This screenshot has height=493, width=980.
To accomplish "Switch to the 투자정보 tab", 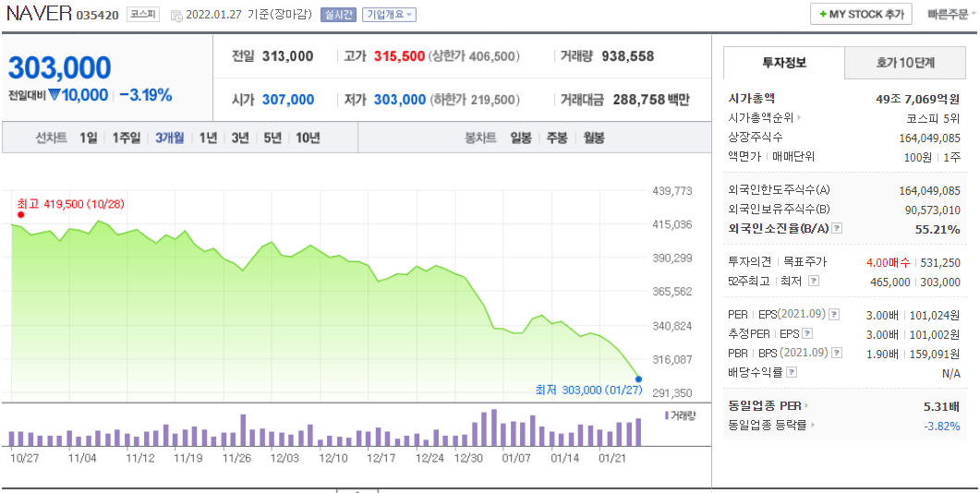I will pyautogui.click(x=784, y=63).
